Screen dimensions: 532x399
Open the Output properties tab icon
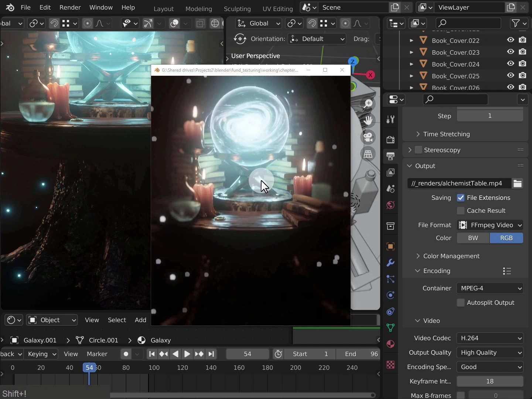pos(391,156)
